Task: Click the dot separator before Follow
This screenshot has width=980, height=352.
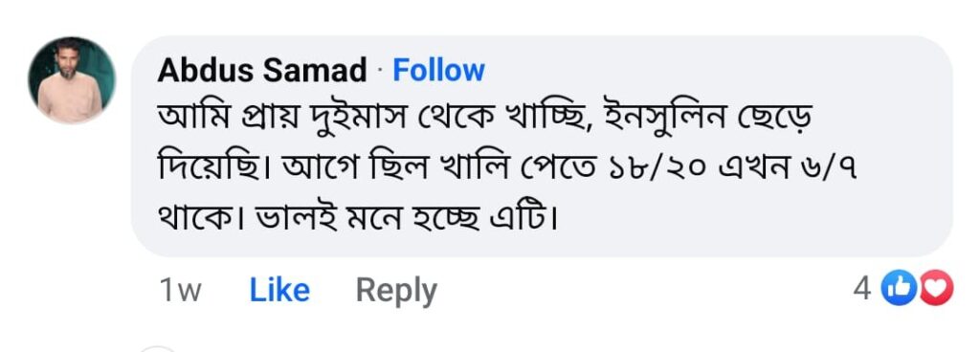Action: tap(379, 71)
